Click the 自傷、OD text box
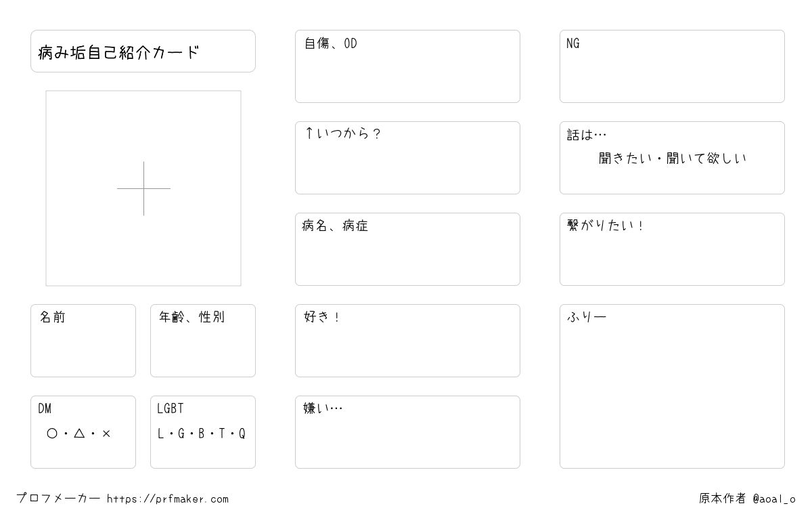 coord(407,66)
